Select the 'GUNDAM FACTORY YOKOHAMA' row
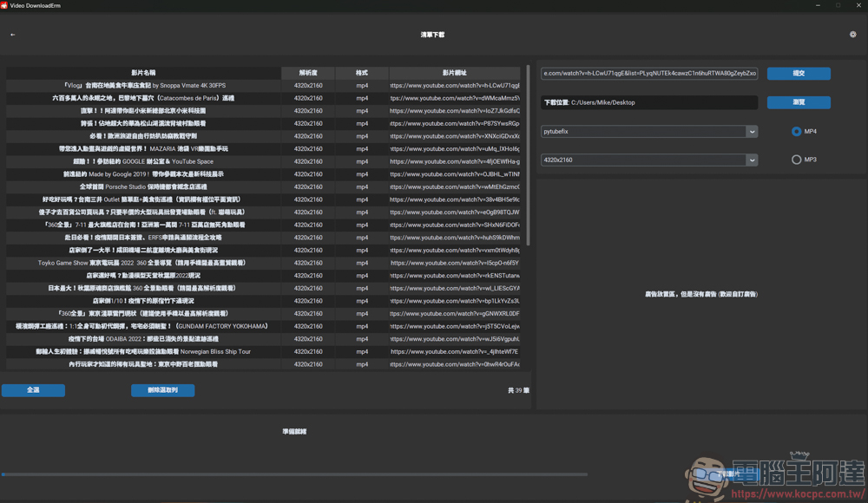This screenshot has height=503, width=868. 263,326
